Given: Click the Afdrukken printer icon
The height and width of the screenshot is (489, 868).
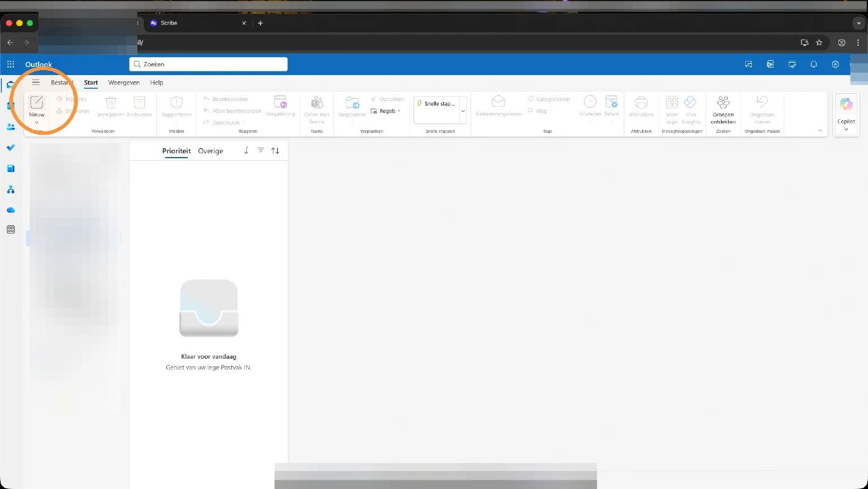Looking at the screenshot, I should [641, 103].
